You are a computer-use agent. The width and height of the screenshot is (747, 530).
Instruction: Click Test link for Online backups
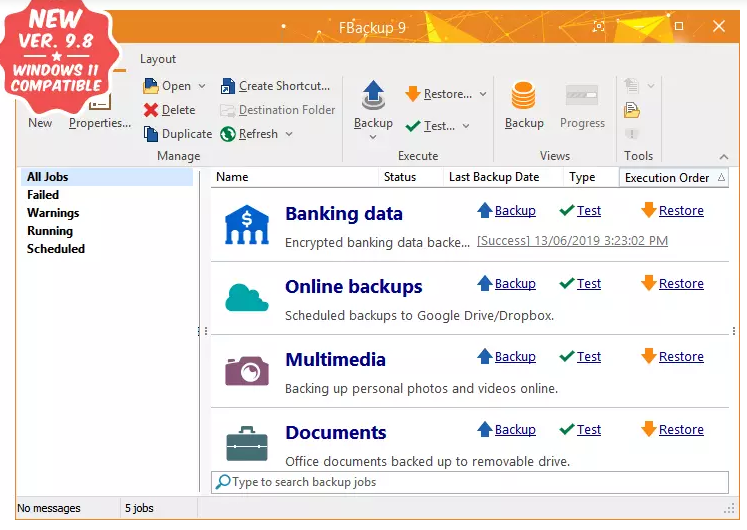tap(589, 283)
